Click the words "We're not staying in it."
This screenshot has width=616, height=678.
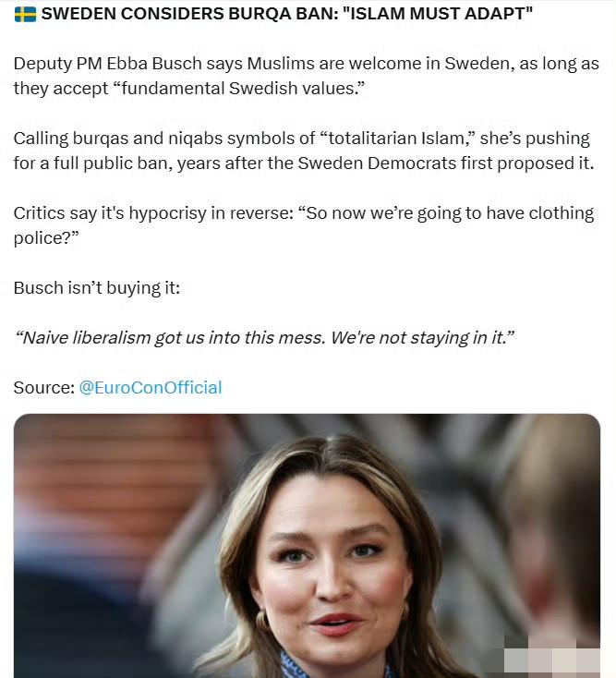point(423,338)
